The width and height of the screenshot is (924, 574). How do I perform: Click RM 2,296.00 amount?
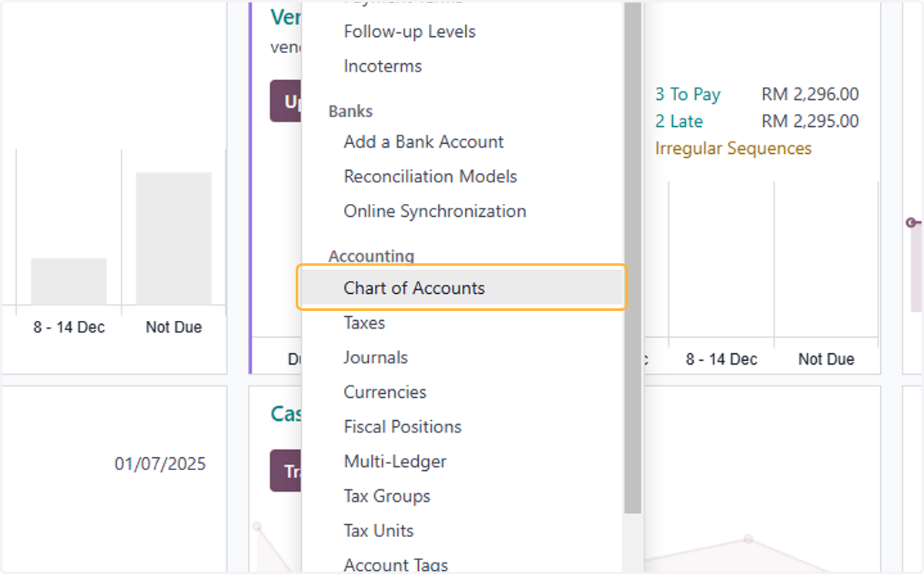click(810, 95)
